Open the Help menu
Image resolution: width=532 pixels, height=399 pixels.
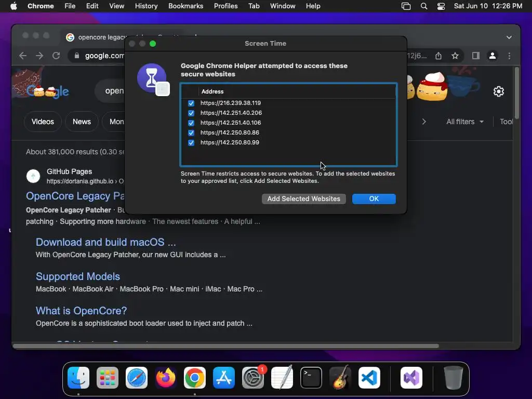[313, 6]
